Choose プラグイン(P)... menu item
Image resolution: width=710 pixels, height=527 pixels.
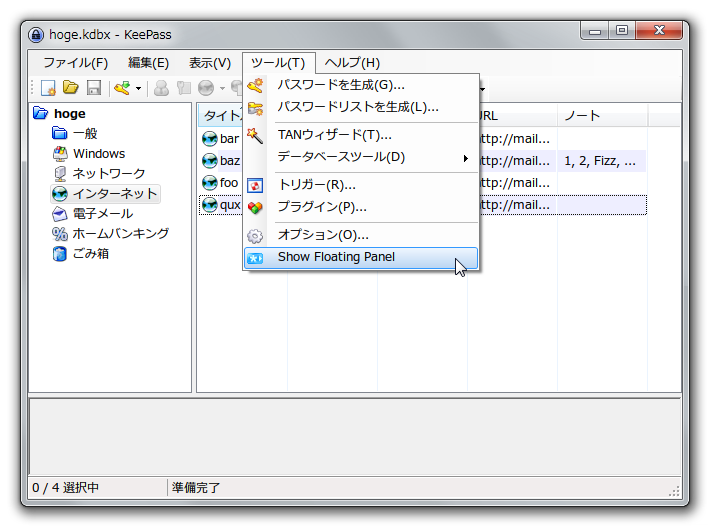tap(361, 207)
